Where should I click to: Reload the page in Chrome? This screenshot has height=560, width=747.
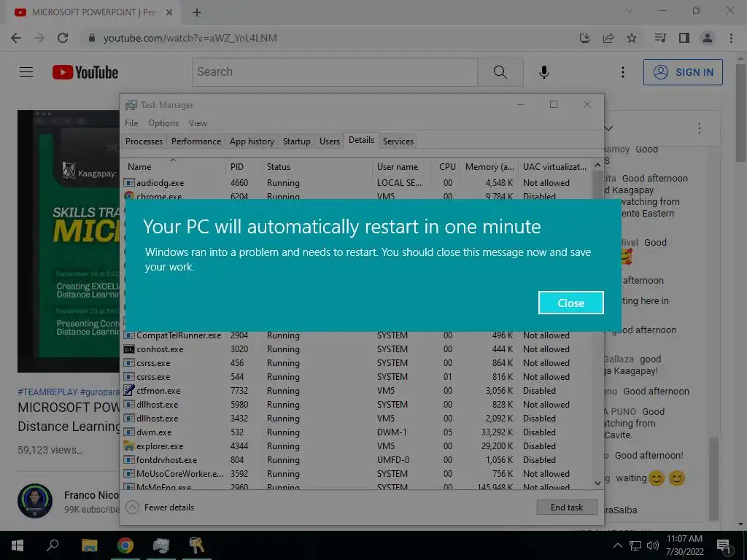tap(63, 38)
